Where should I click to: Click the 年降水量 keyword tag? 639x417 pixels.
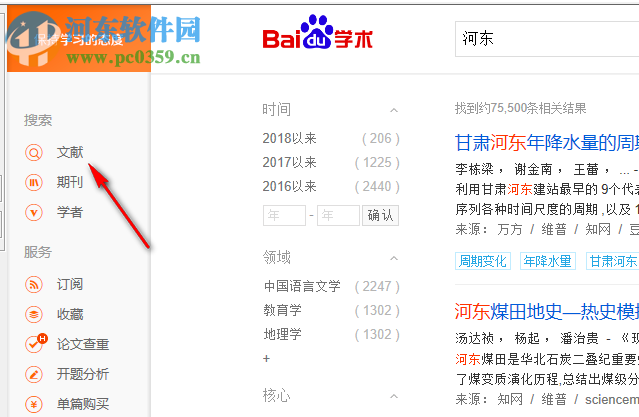pyautogui.click(x=548, y=261)
